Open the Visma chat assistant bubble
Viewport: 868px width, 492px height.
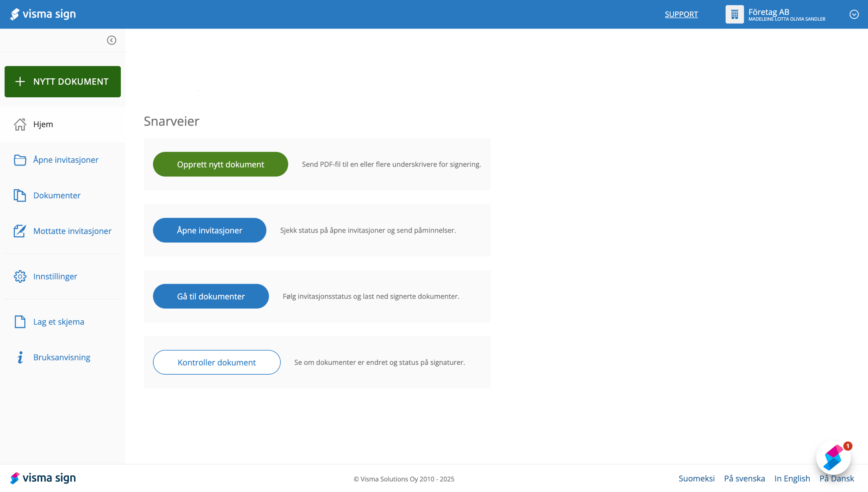[833, 458]
